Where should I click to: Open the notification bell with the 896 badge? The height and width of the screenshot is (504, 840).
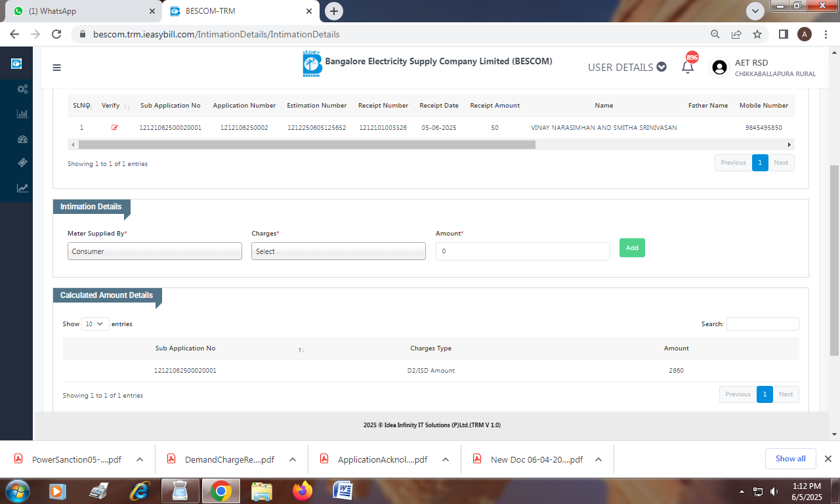coord(688,66)
